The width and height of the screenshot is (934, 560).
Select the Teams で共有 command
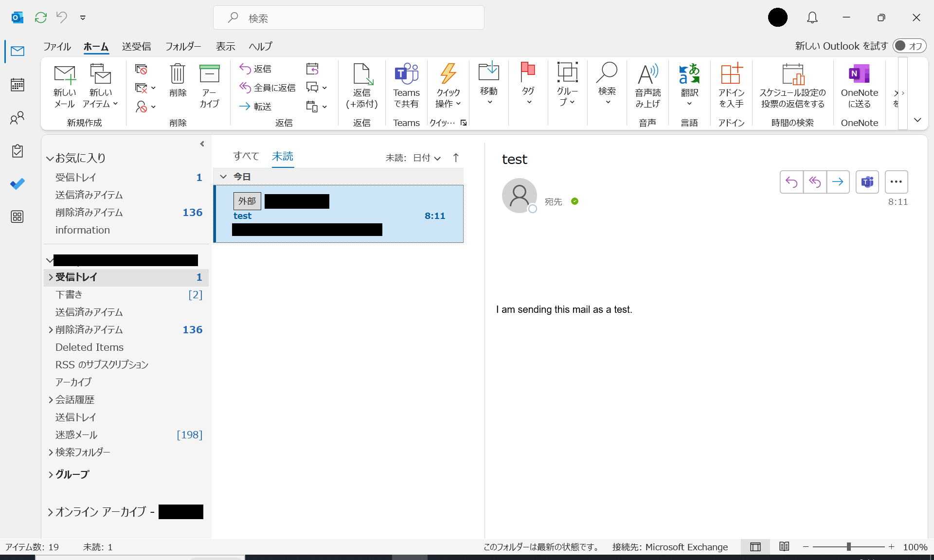coord(407,86)
